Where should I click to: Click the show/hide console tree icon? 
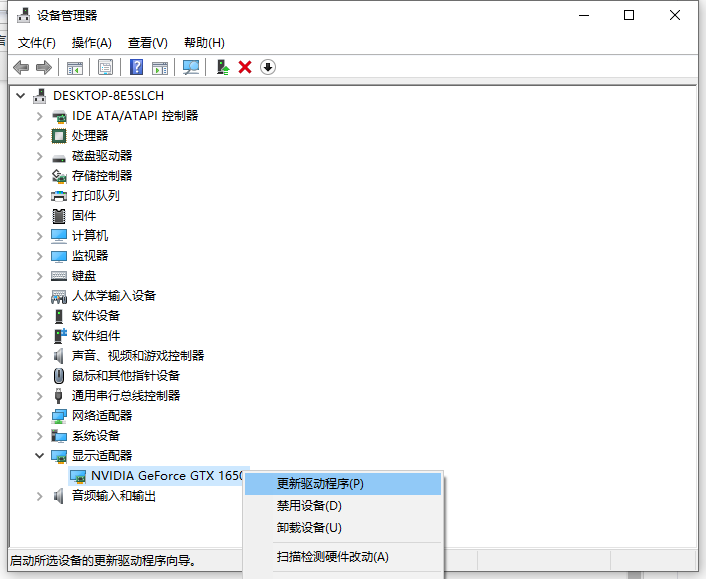[74, 67]
